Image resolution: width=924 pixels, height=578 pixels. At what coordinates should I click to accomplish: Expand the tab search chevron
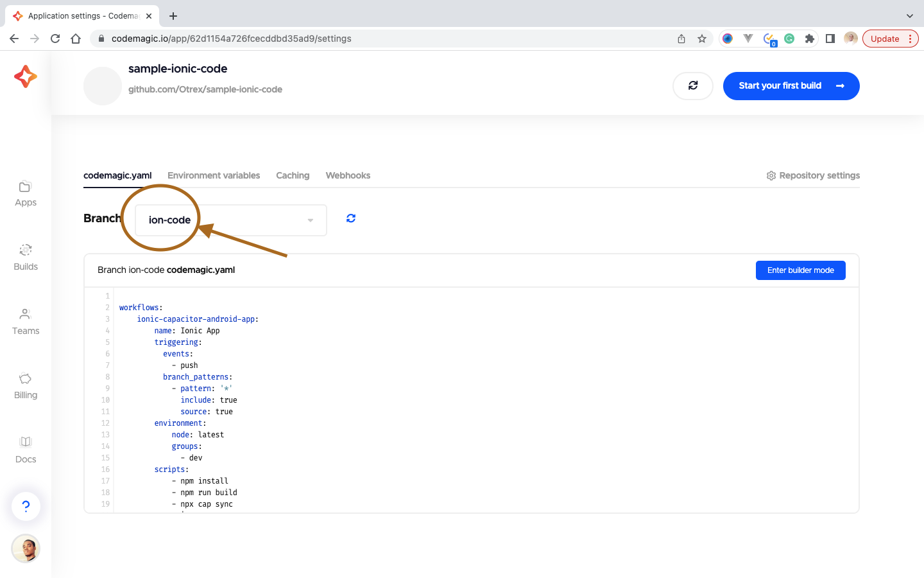910,16
